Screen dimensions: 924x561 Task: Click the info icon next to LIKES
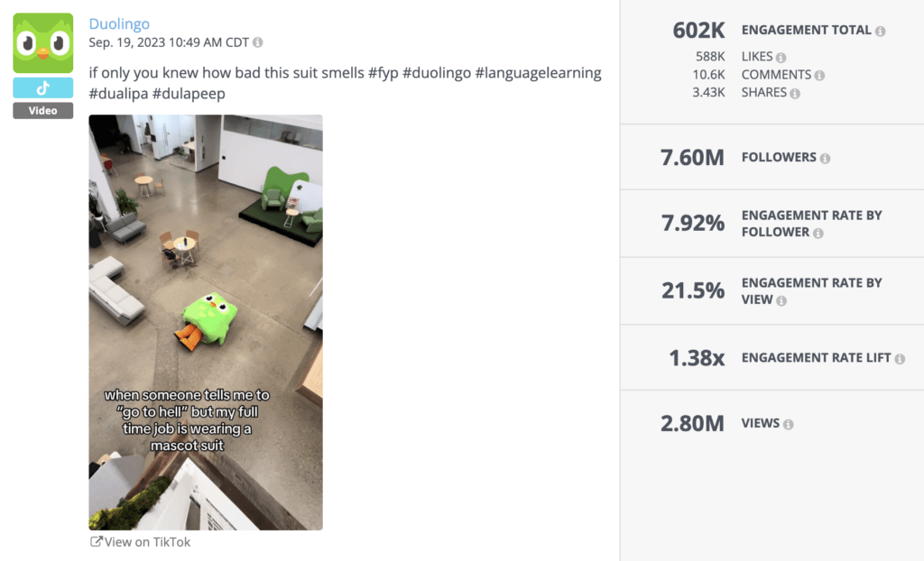[781, 56]
